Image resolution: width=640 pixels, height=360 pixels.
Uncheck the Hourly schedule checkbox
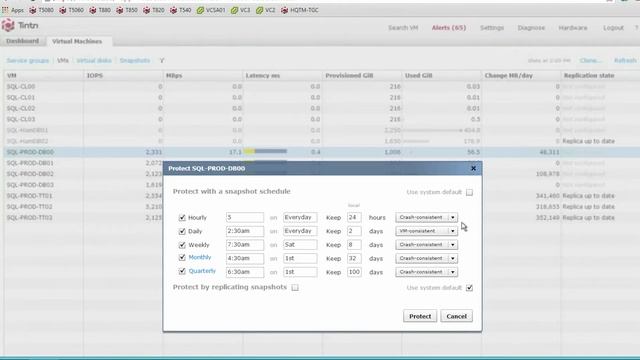(x=182, y=218)
